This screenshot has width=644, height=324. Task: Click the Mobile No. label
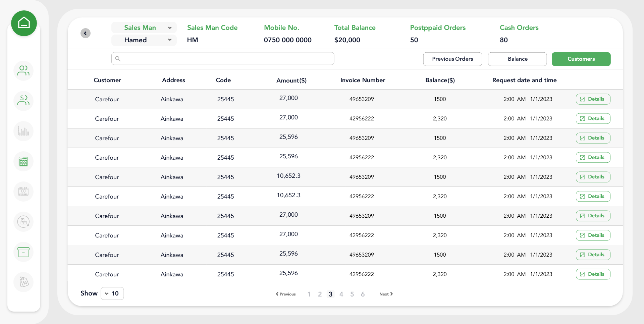click(282, 28)
